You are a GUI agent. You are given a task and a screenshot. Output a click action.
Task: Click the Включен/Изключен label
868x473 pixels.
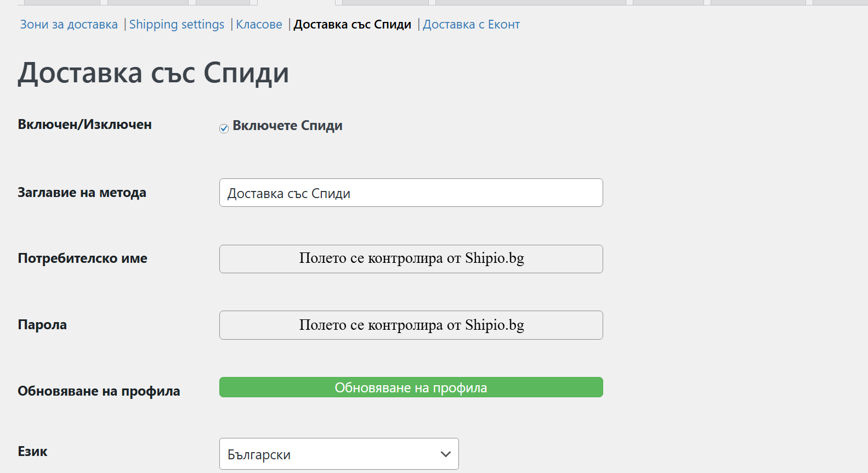85,125
